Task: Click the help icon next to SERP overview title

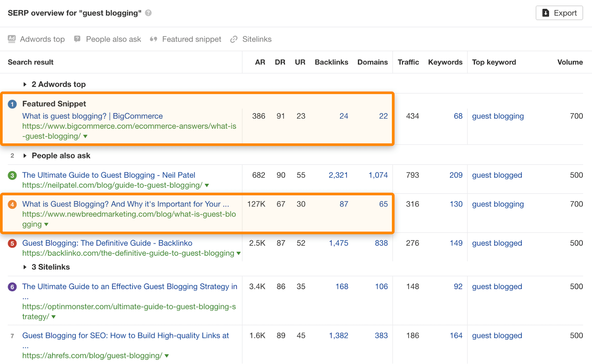Action: click(148, 13)
